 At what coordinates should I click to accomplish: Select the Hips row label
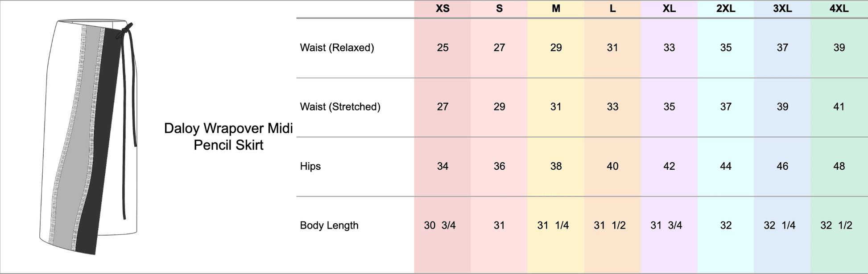tap(310, 166)
